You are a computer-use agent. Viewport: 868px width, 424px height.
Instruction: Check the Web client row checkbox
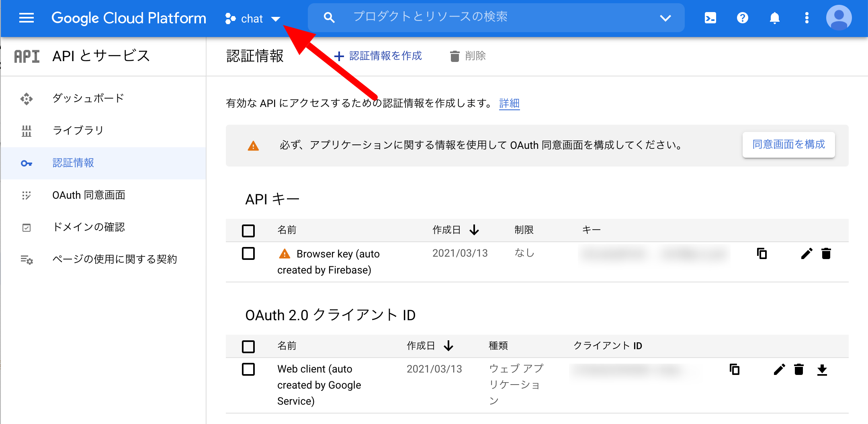coord(248,369)
